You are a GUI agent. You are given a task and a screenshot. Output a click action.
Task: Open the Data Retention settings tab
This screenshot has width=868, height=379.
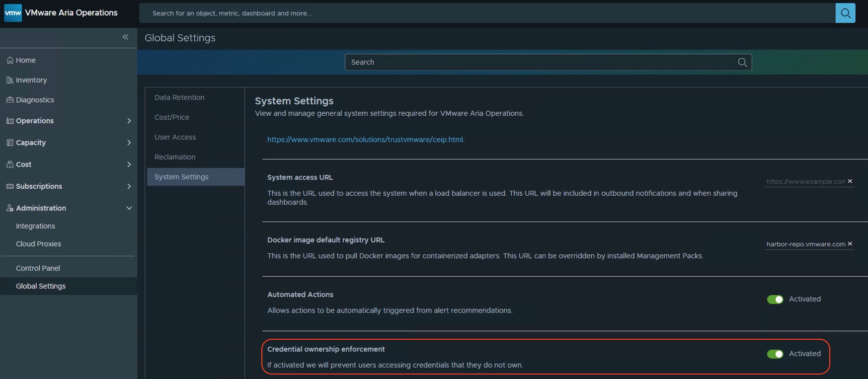[179, 97]
